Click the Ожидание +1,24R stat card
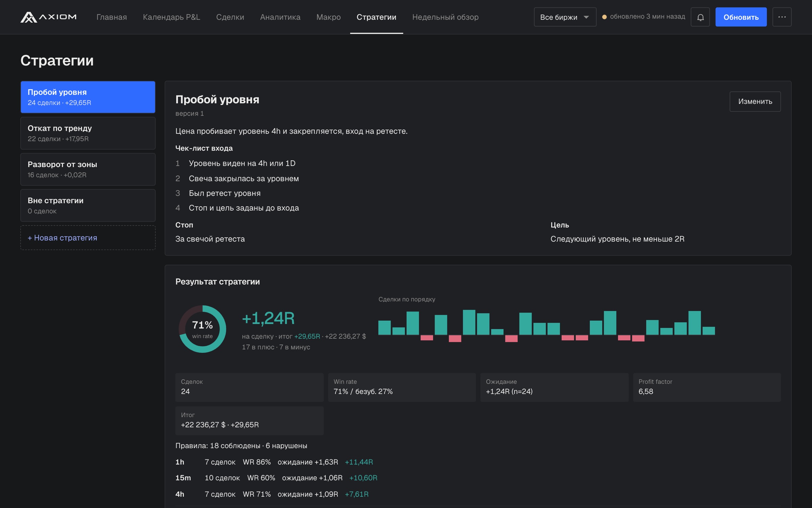This screenshot has width=812, height=508. [x=554, y=387]
